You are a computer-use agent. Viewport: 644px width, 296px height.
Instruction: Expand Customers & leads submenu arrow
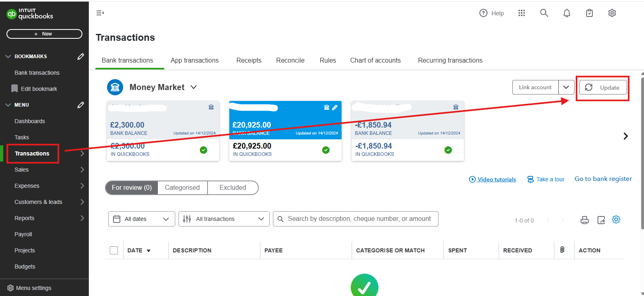[82, 202]
